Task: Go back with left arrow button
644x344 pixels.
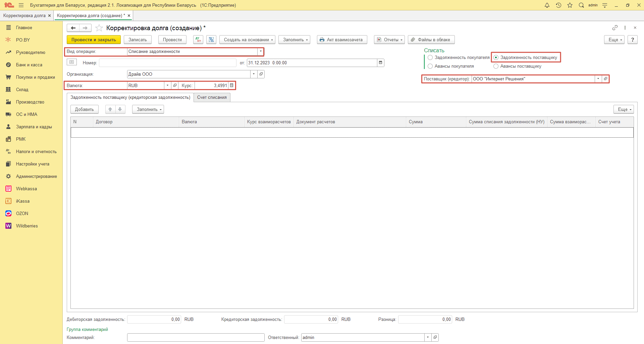Action: click(73, 28)
